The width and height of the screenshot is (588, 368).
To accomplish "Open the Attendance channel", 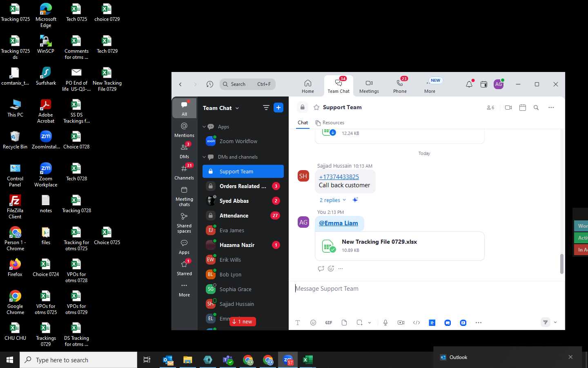I will click(243, 215).
